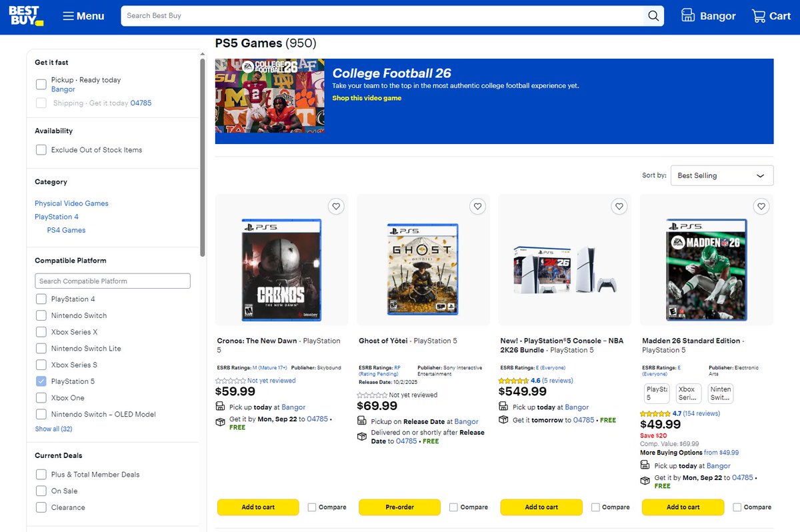Viewport: 800px width, 532px height.
Task: Select Madden 26 Nintendo Switch platform option
Action: (x=721, y=393)
